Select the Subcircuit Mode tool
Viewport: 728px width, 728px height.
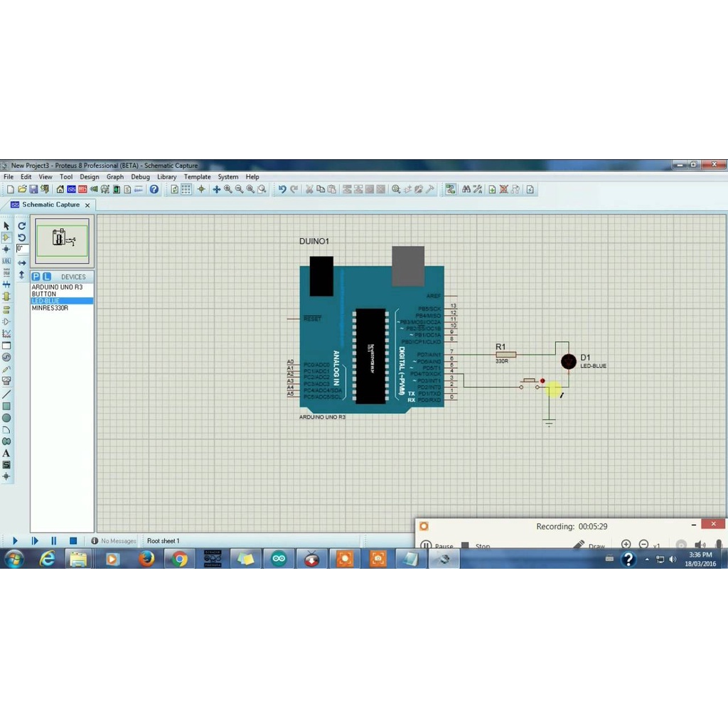point(6,296)
